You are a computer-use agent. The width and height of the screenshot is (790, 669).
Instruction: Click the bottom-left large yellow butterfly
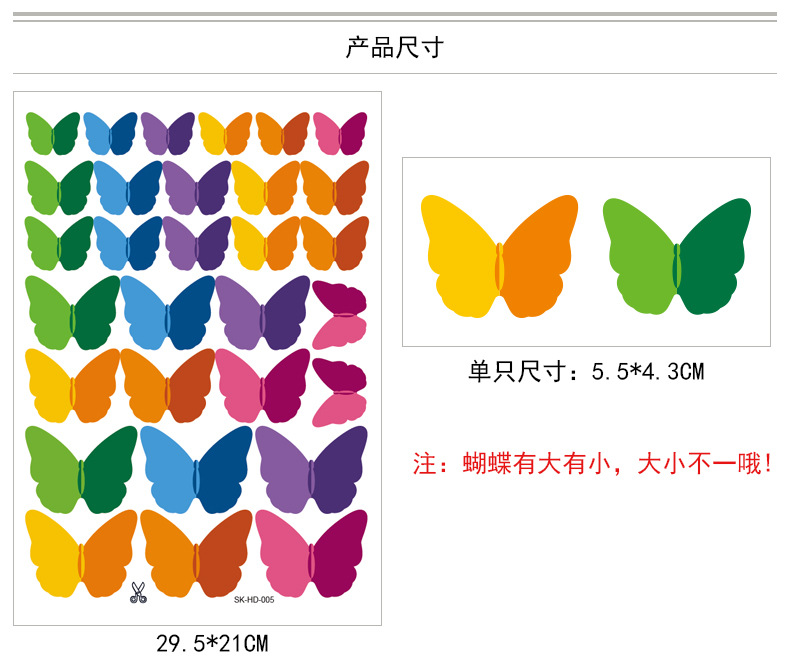tap(81, 554)
